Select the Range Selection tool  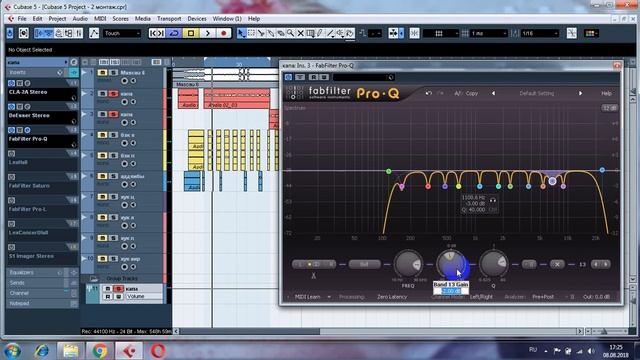coord(251,33)
